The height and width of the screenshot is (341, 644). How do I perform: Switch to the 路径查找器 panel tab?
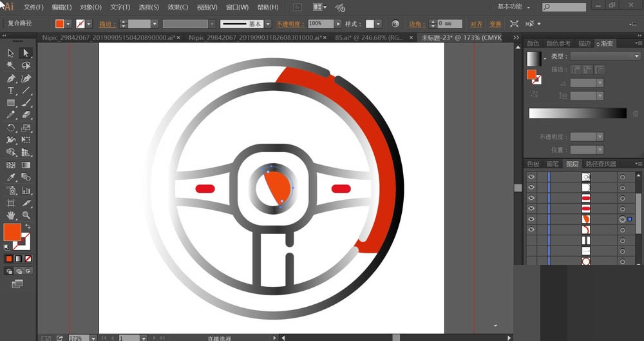pos(601,164)
